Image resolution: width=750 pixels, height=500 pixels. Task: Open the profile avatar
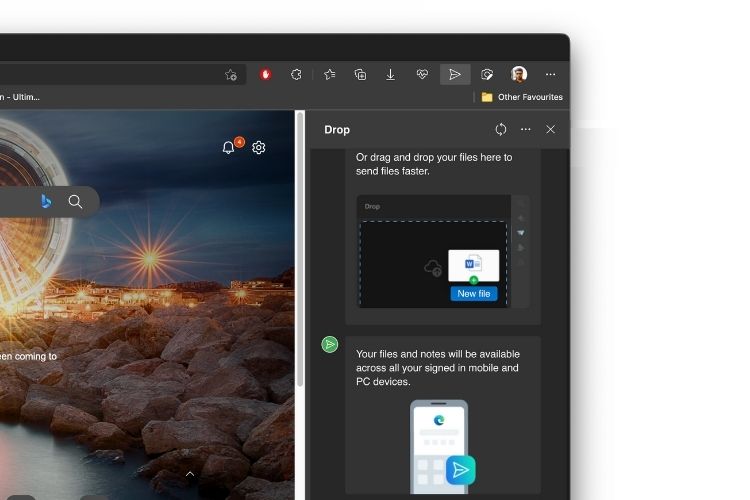pos(519,74)
